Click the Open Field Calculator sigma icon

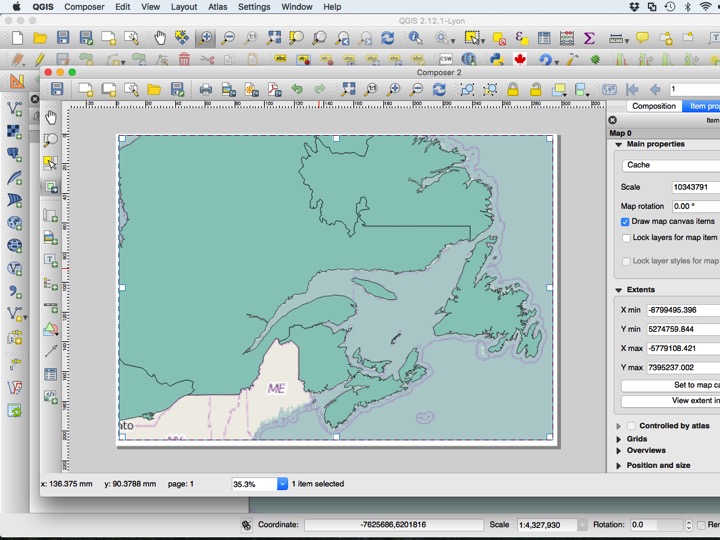pos(589,38)
